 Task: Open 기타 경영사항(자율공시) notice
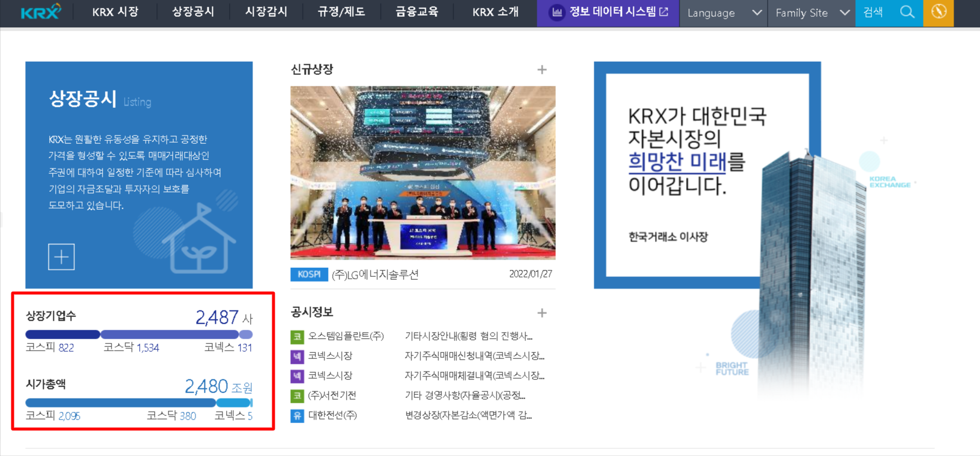click(x=465, y=395)
